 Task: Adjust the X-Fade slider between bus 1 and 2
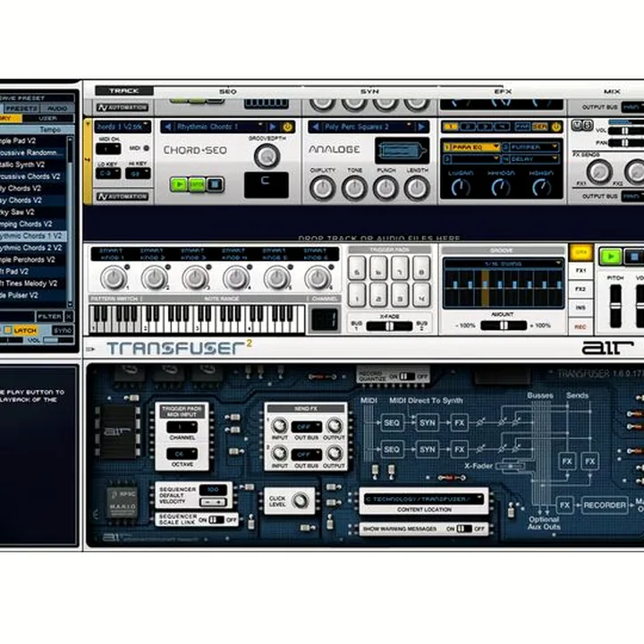pos(389,326)
